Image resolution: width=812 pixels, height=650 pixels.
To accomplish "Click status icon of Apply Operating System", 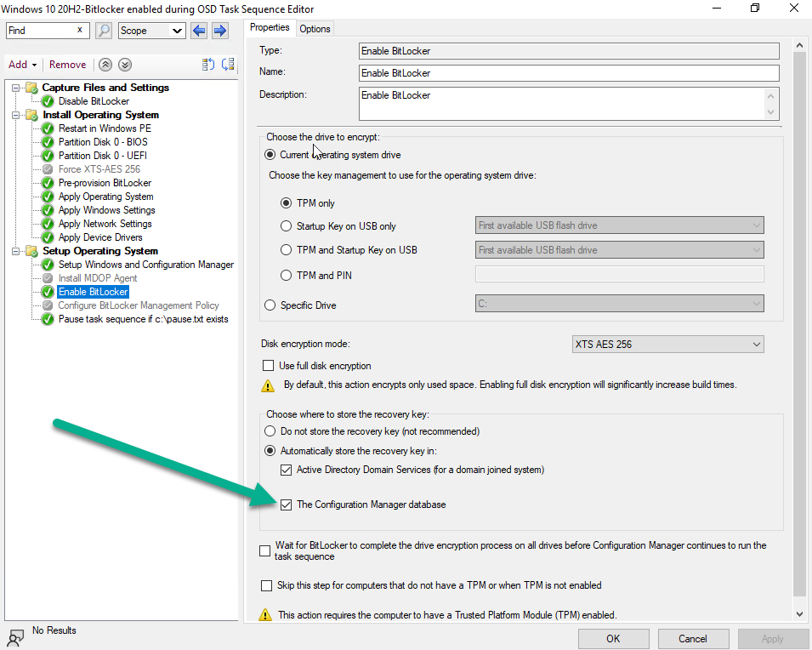I will coord(48,197).
